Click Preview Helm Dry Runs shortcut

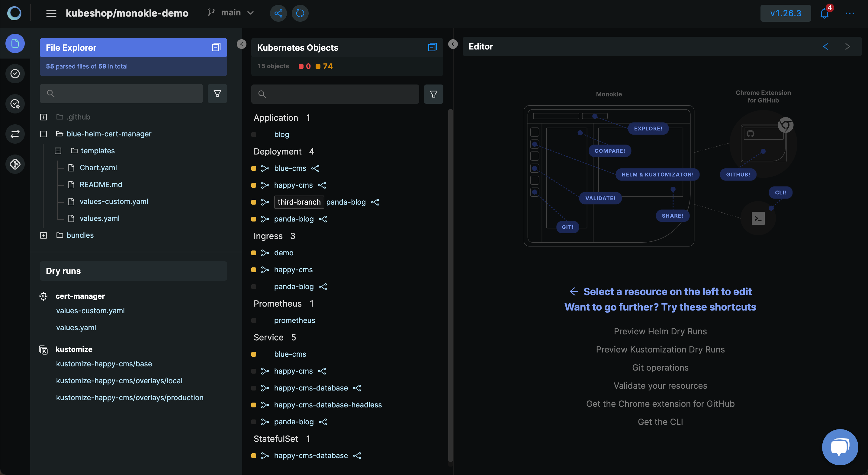point(660,331)
